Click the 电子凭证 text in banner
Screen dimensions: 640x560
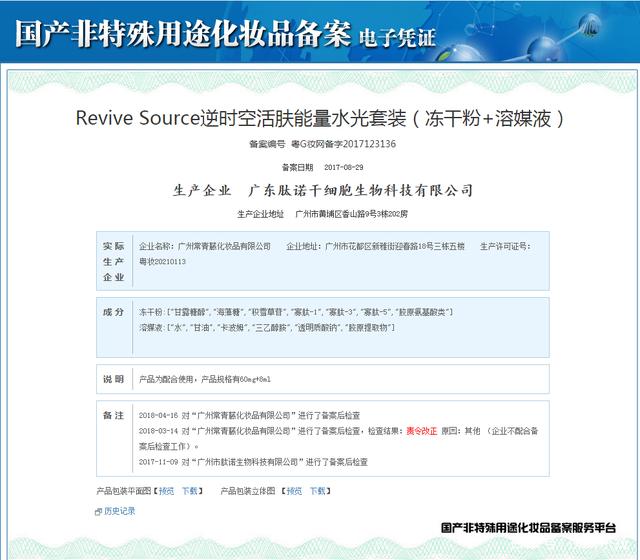pyautogui.click(x=398, y=38)
